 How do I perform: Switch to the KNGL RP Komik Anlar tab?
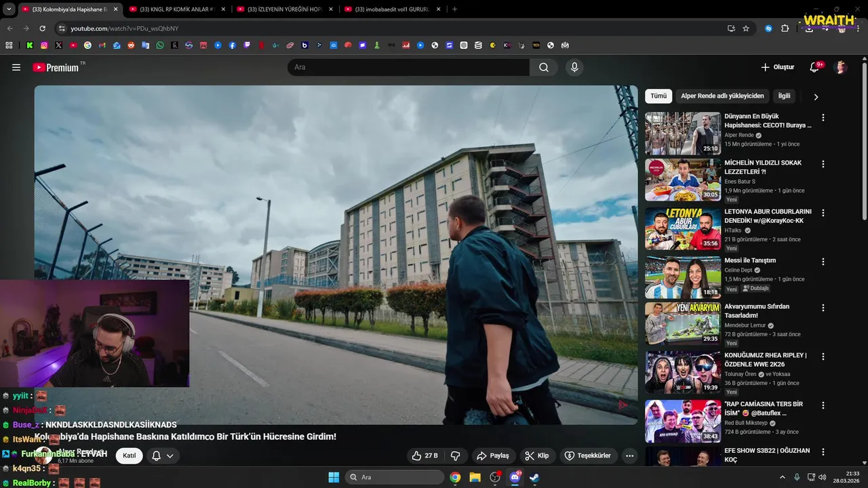pos(176,9)
